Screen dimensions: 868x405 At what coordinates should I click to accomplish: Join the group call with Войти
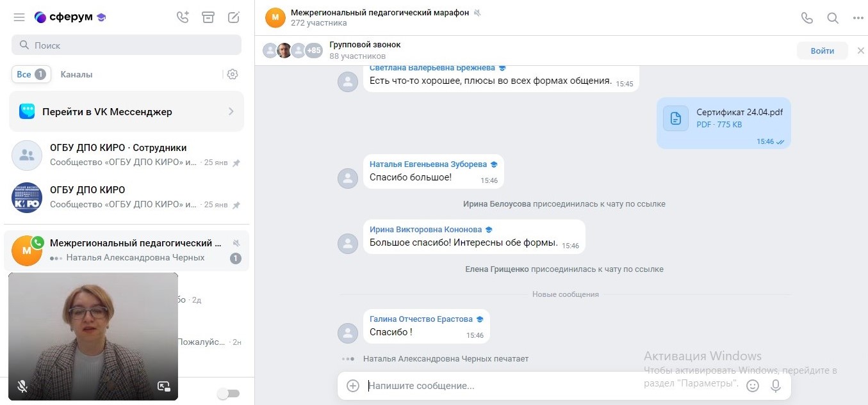click(822, 51)
